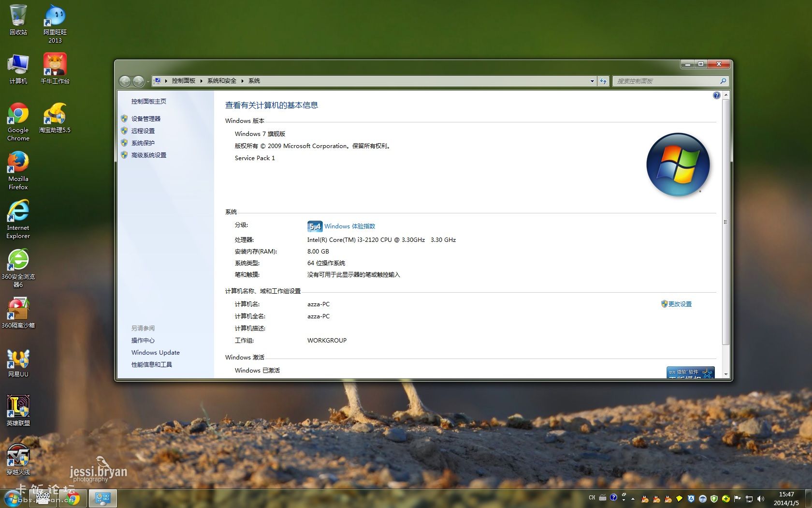Navigate to 控制面板 in the breadcrumb
The height and width of the screenshot is (508, 812).
[184, 81]
